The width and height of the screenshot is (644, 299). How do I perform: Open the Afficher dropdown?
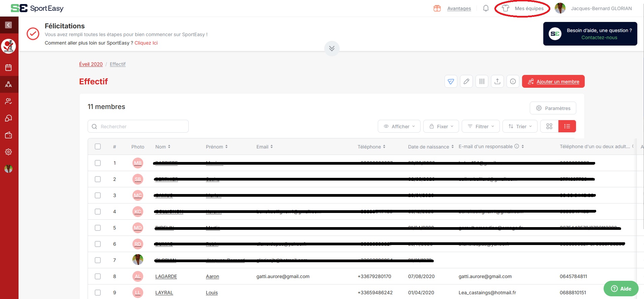(x=399, y=126)
